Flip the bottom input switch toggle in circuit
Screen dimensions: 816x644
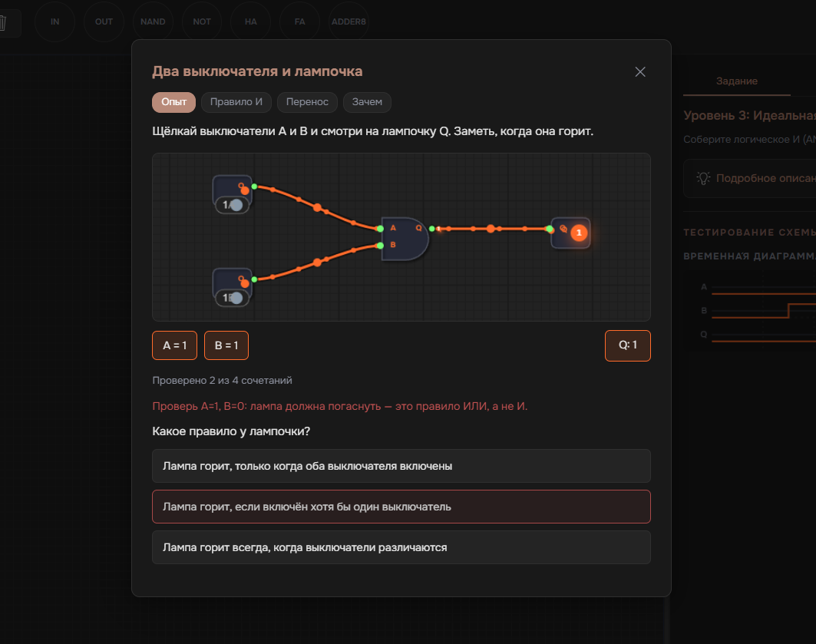pos(232,298)
